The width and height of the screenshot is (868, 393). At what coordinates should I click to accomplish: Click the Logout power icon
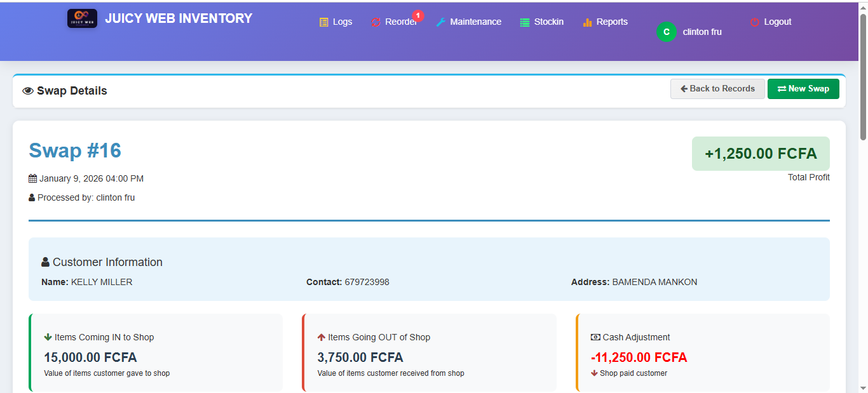[756, 21]
